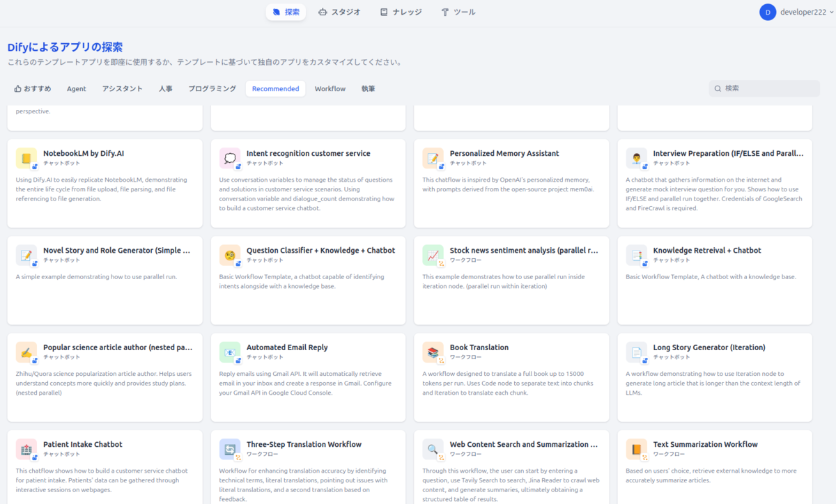Open the developer222 account dropdown
Screen dimensions: 836x504
pos(796,12)
